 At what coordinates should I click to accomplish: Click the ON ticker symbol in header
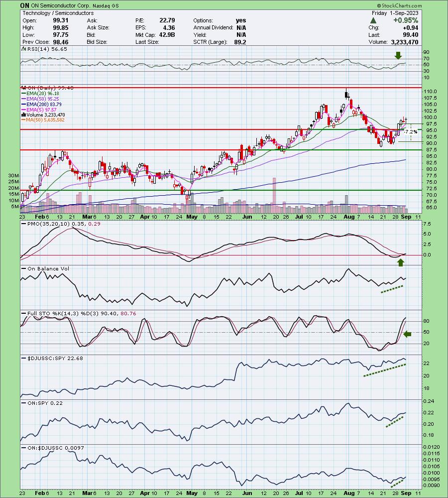[x=24, y=5]
